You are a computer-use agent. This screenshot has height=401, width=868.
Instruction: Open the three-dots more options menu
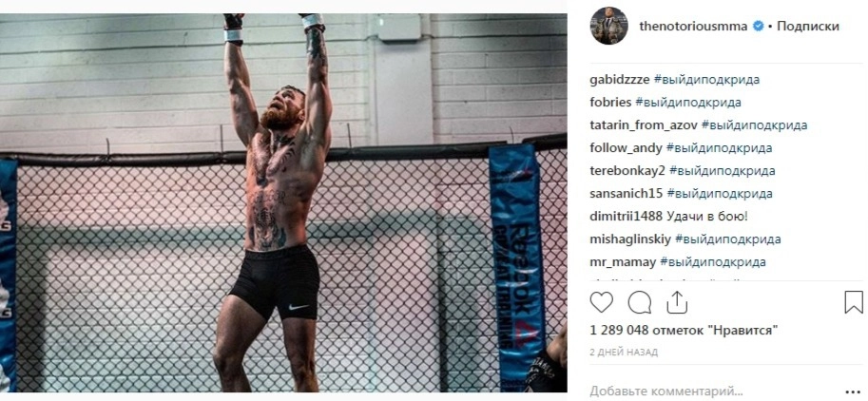pos(853,391)
